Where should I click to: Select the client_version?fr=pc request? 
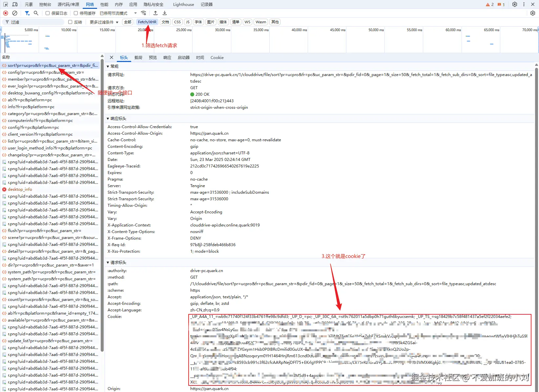51,134
